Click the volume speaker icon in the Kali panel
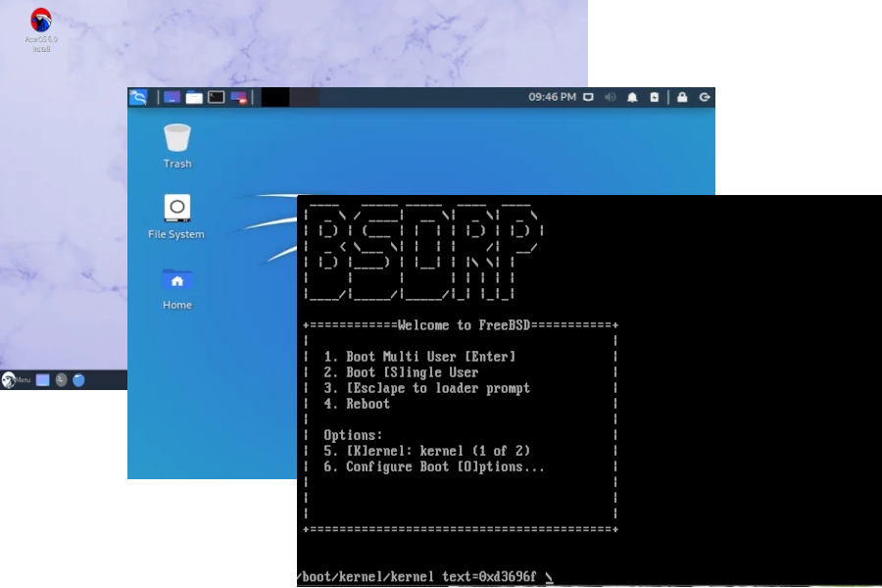 pyautogui.click(x=611, y=97)
